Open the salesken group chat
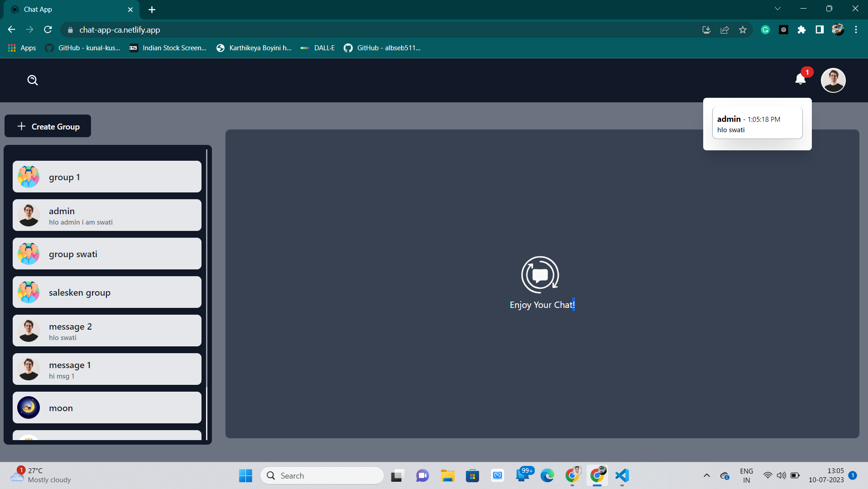868x489 pixels. point(107,292)
